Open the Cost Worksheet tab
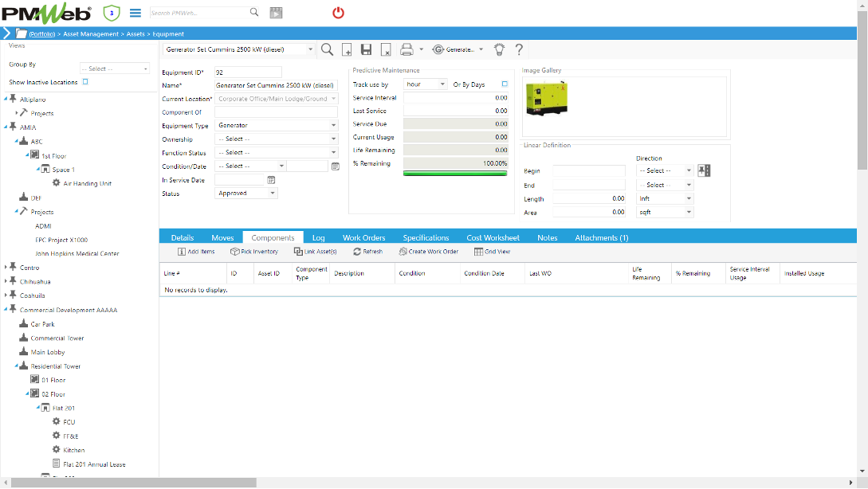Viewport: 868px width, 489px height. click(493, 238)
